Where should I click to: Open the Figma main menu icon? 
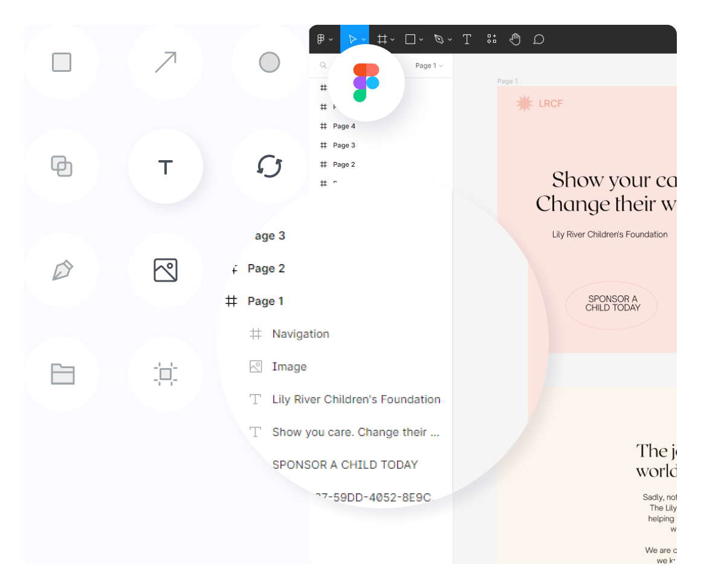pyautogui.click(x=321, y=39)
